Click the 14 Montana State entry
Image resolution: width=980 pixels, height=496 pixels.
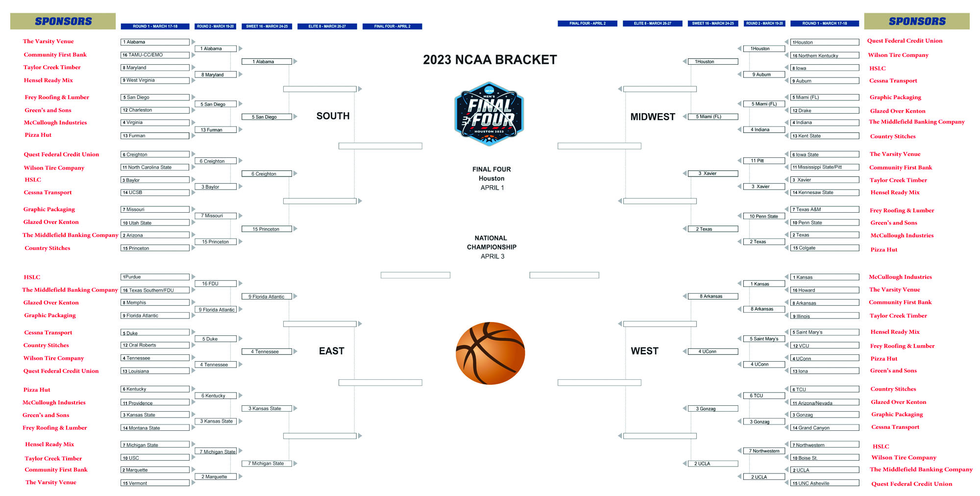[155, 428]
